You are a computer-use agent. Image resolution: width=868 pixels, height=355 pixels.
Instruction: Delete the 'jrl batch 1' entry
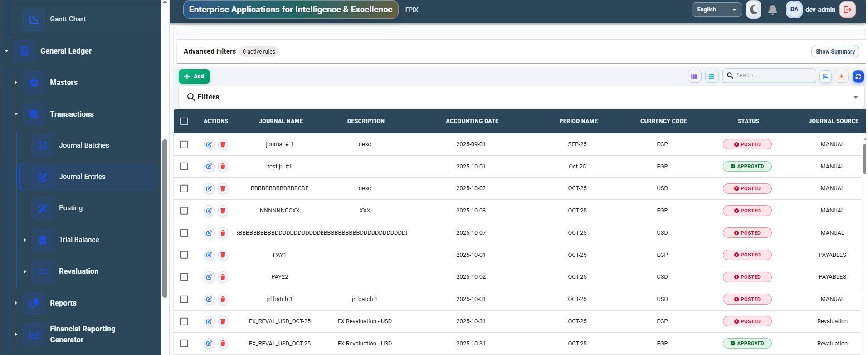(223, 299)
